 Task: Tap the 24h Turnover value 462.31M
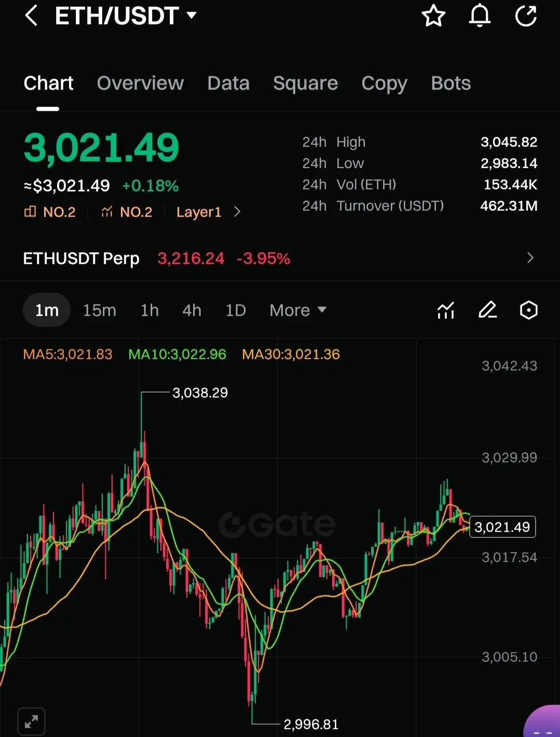click(x=509, y=206)
